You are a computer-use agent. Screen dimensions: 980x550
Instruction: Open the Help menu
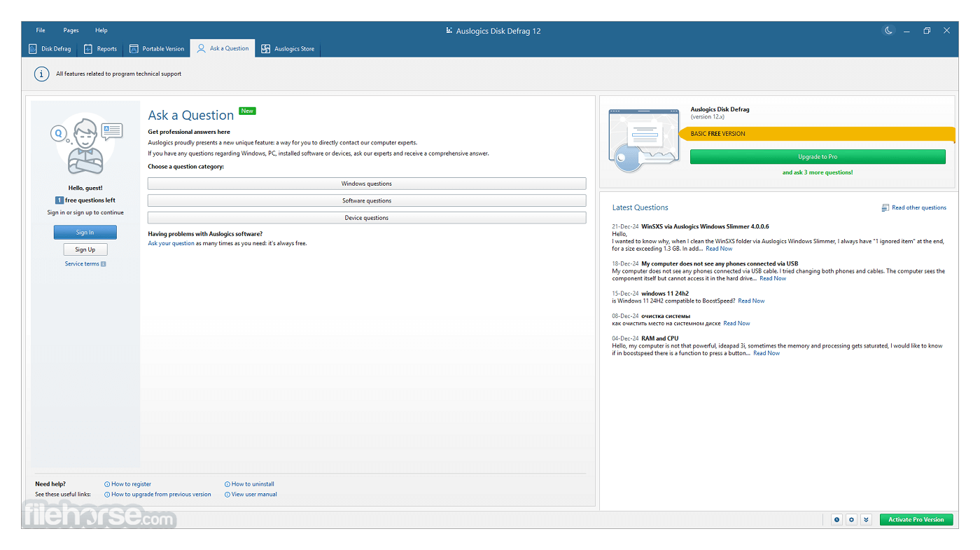pos(101,31)
